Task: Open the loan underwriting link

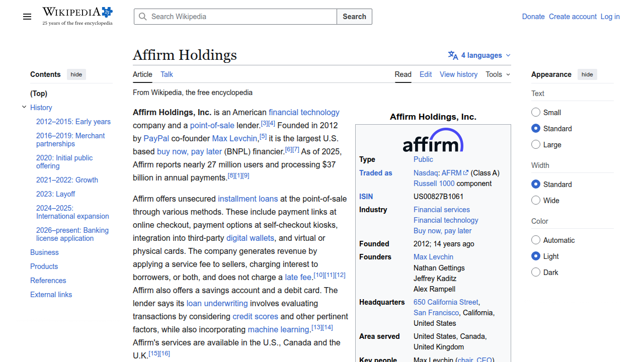Action: tap(217, 303)
